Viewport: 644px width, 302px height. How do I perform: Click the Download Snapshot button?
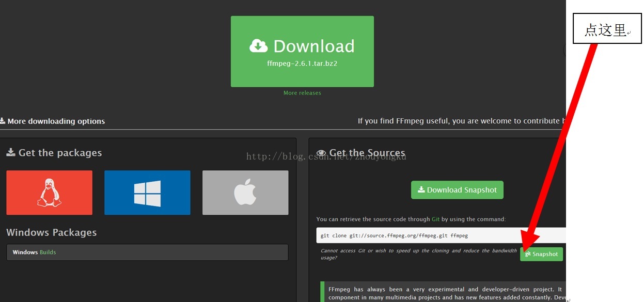pos(457,190)
